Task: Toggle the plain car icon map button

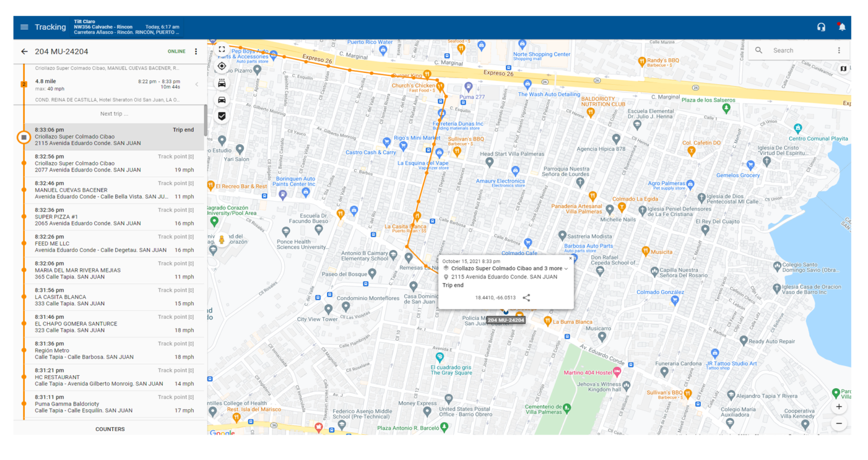Action: 222,99
